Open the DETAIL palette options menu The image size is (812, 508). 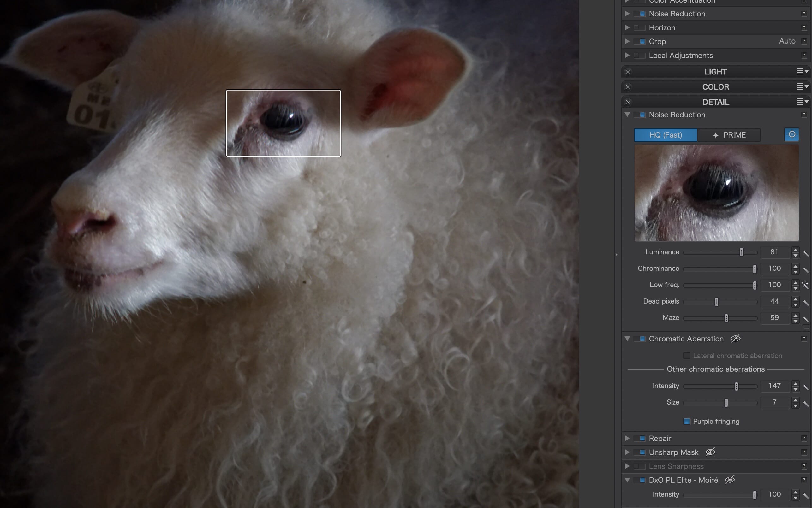pos(802,102)
